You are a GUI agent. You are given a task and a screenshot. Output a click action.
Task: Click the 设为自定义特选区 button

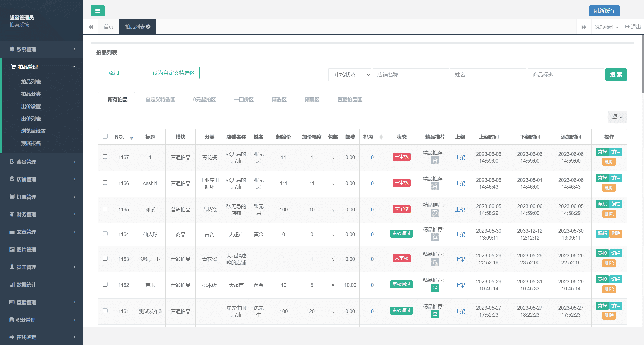174,73
